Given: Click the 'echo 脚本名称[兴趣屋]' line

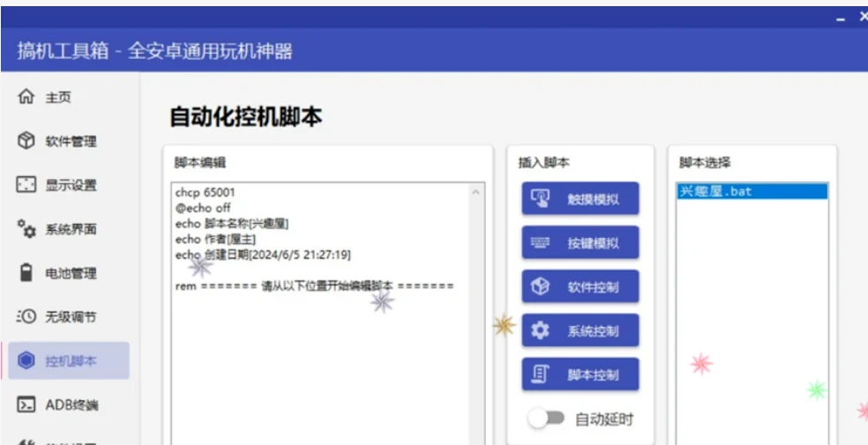Looking at the screenshot, I should [232, 224].
